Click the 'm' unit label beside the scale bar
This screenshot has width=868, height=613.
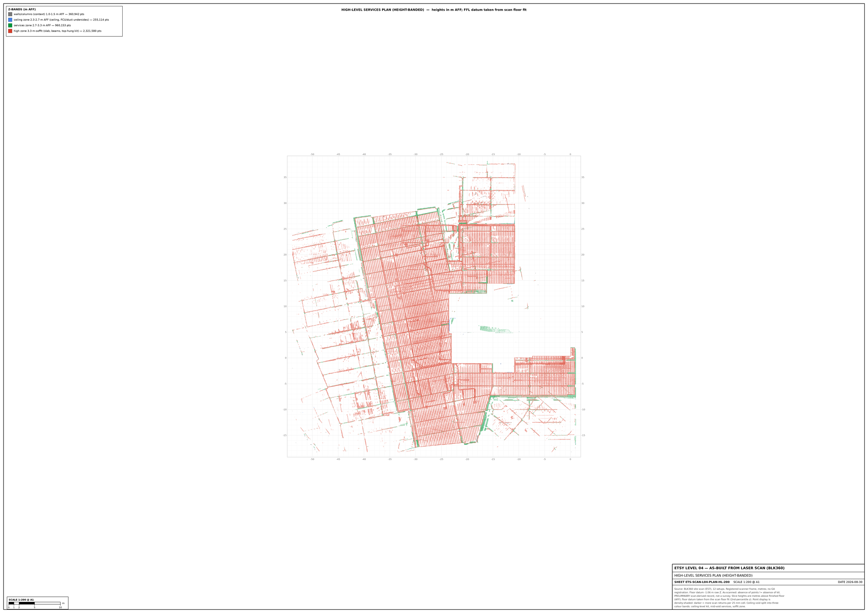click(x=63, y=603)
